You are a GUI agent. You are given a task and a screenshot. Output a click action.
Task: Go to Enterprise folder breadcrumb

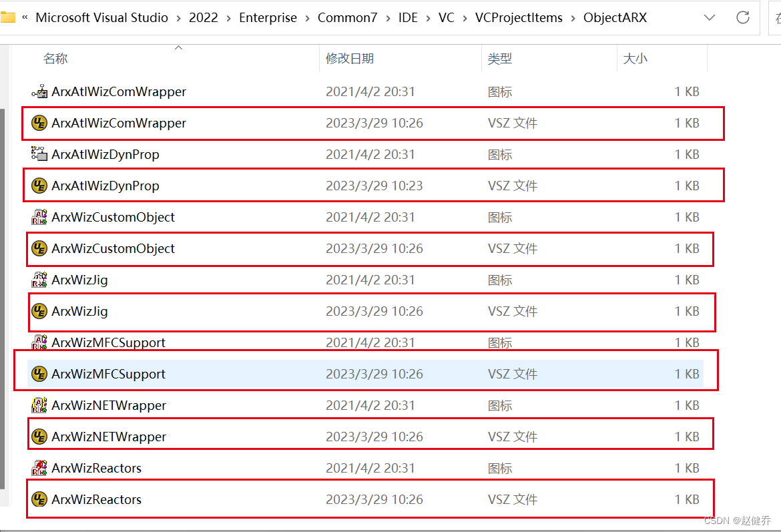click(x=268, y=17)
